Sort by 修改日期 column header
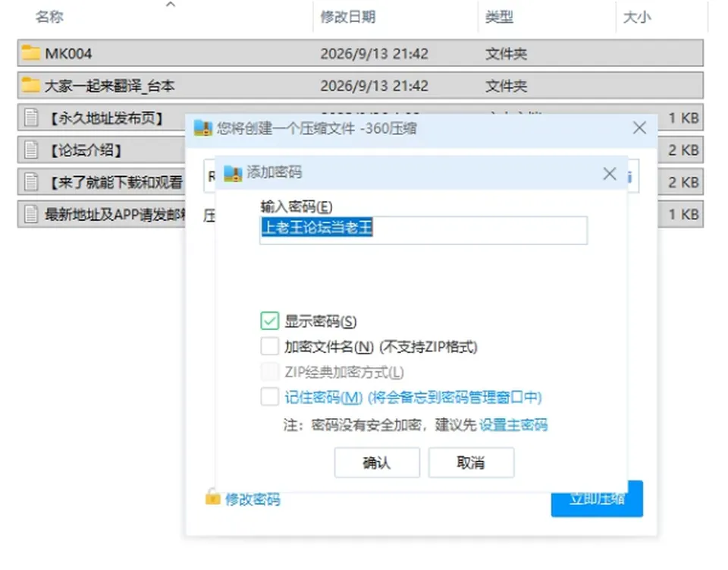 click(348, 17)
